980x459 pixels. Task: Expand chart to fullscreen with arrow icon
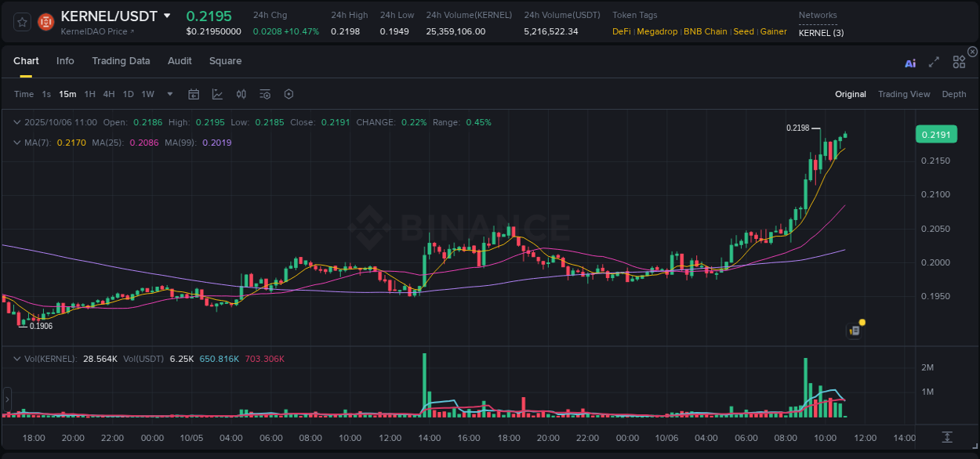[933, 62]
